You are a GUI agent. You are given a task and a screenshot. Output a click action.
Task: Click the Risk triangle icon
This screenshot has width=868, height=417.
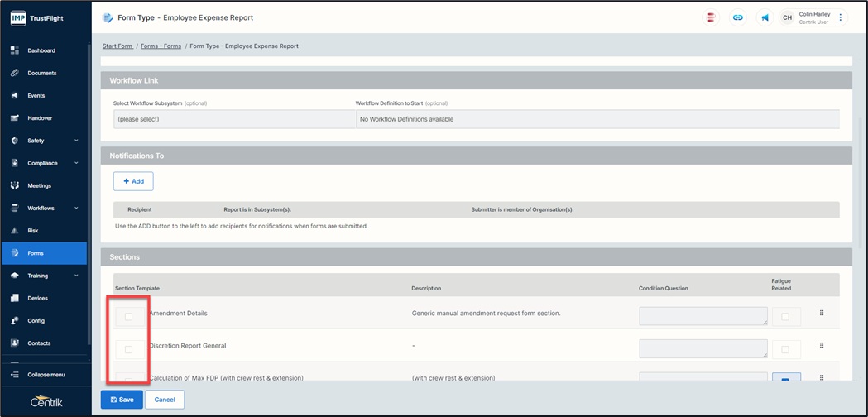point(15,230)
